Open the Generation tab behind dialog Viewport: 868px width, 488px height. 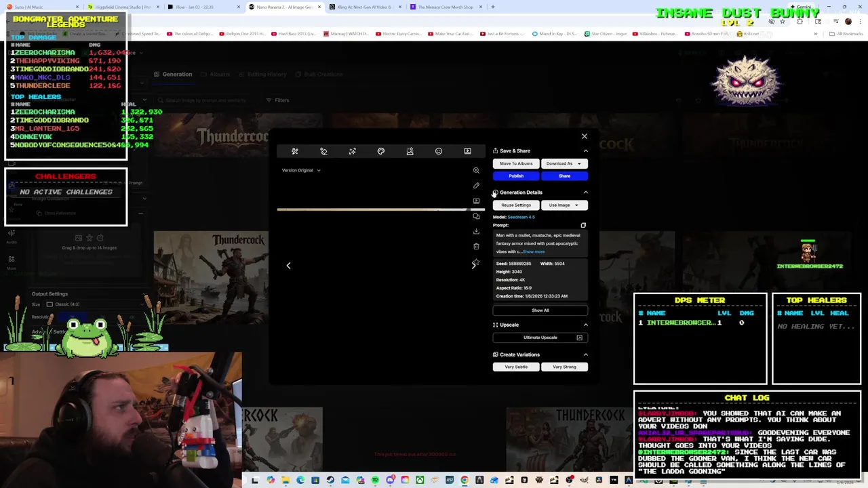tap(173, 75)
